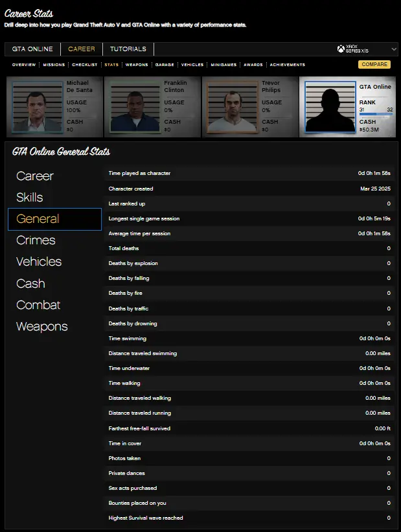The height and width of the screenshot is (532, 401).
Task: Select the STATS submenu
Action: coord(111,64)
